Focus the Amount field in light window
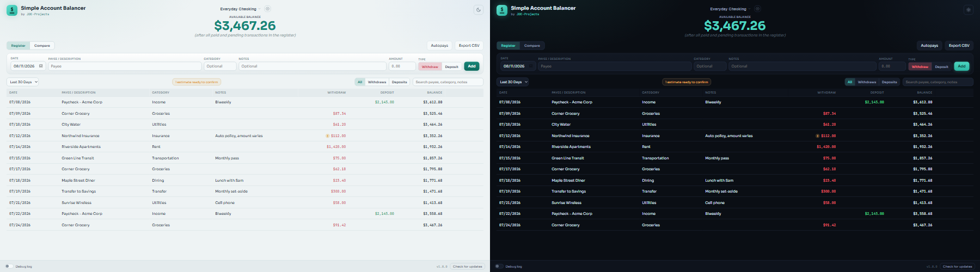This screenshot has height=272, width=980. click(x=402, y=66)
